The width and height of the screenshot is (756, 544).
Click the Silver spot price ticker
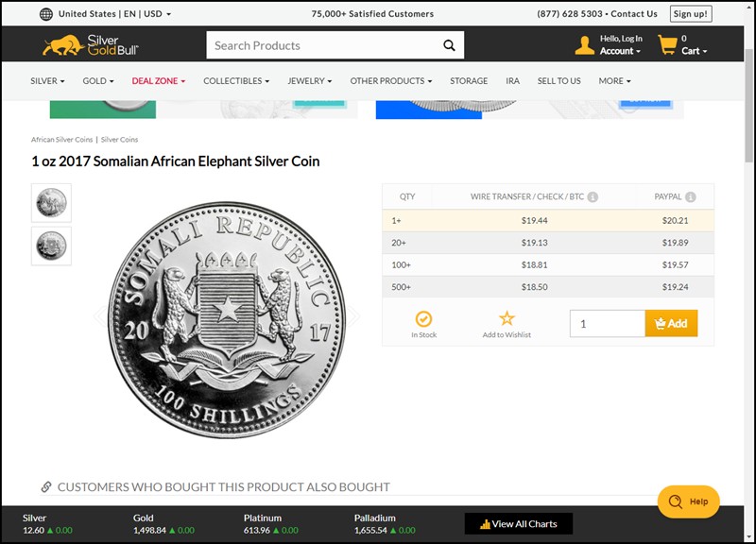tap(47, 524)
